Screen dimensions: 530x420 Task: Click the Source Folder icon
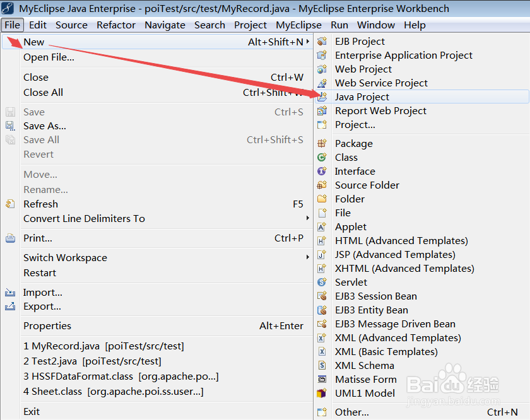tap(322, 185)
